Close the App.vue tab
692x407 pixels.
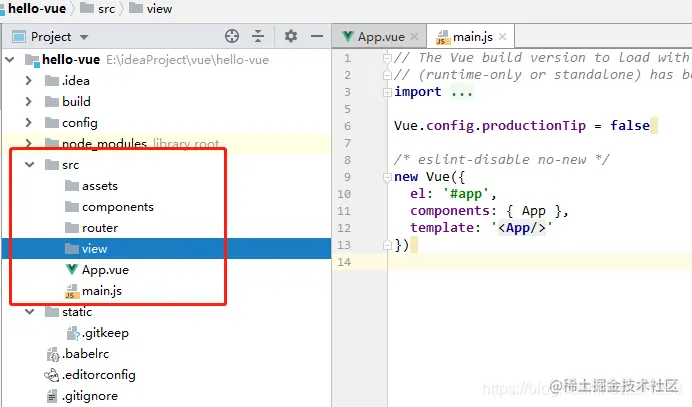[x=414, y=37]
